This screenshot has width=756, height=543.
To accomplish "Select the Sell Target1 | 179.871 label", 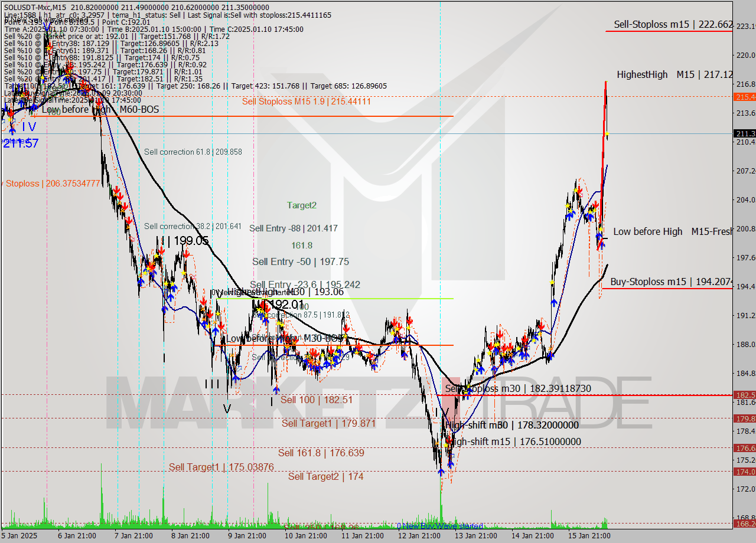I will [x=328, y=423].
